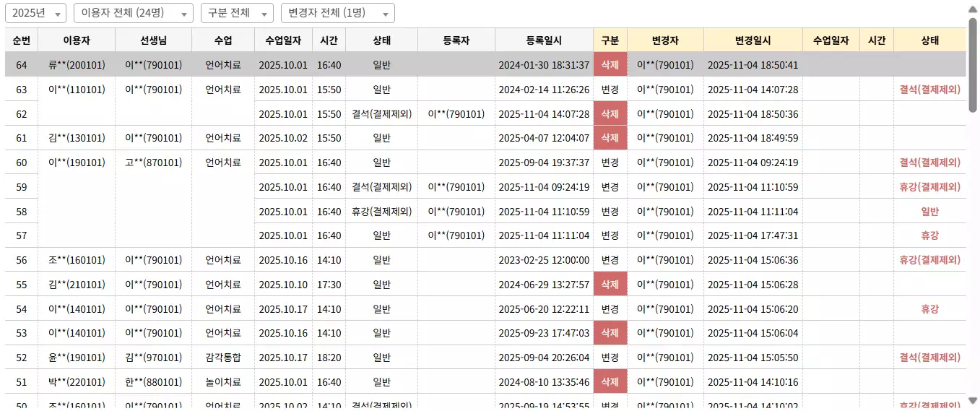Viewport: 980px width, 411px height.
Task: Click the vertical scrollbar thumb
Action: coord(973,64)
